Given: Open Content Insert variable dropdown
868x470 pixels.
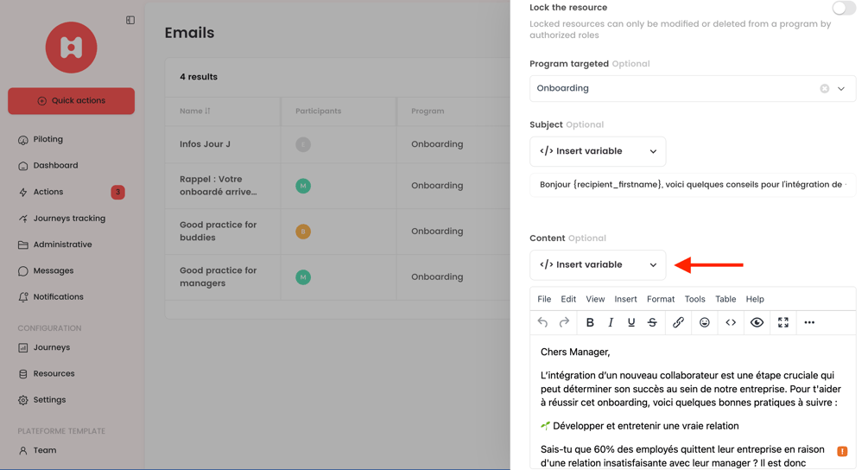Looking at the screenshot, I should click(598, 264).
